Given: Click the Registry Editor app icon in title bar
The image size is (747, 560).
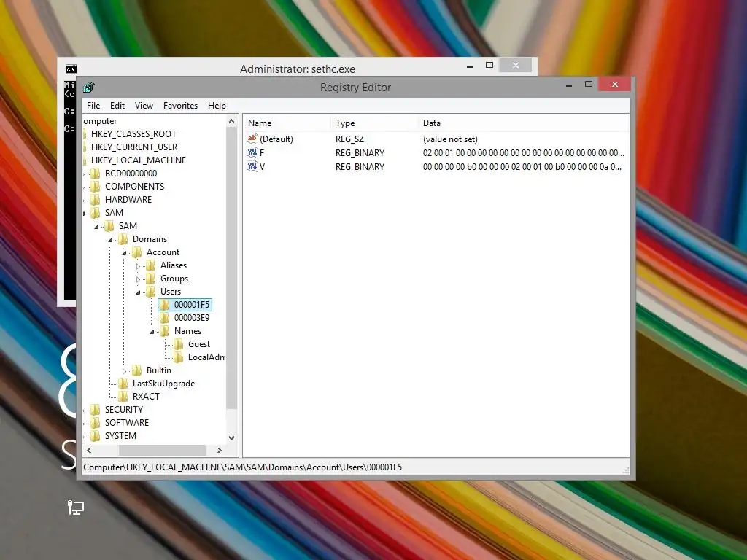Looking at the screenshot, I should tap(88, 87).
